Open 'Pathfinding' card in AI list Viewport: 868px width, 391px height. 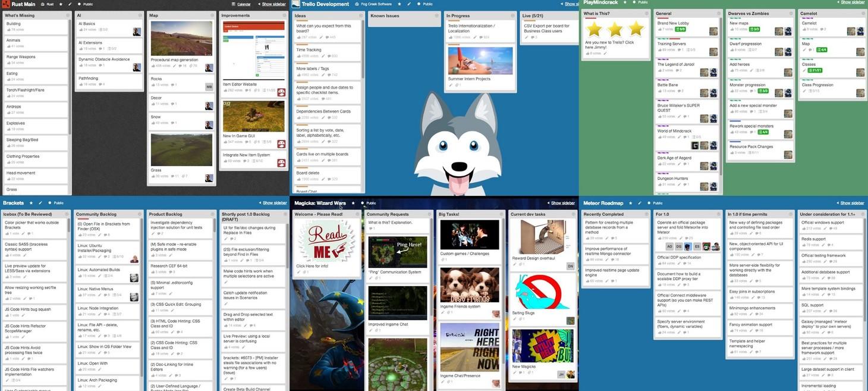[x=109, y=81]
